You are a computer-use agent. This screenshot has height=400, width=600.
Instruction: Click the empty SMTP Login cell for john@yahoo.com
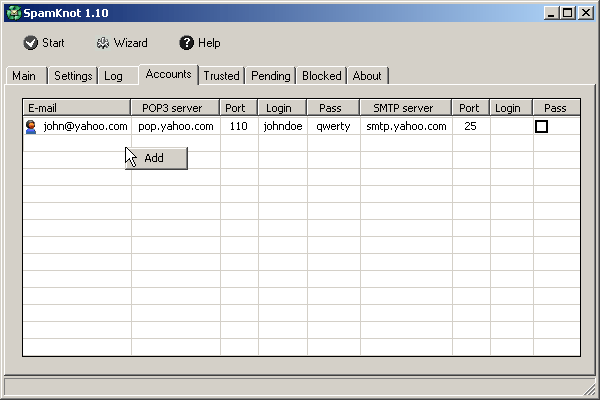click(x=512, y=126)
